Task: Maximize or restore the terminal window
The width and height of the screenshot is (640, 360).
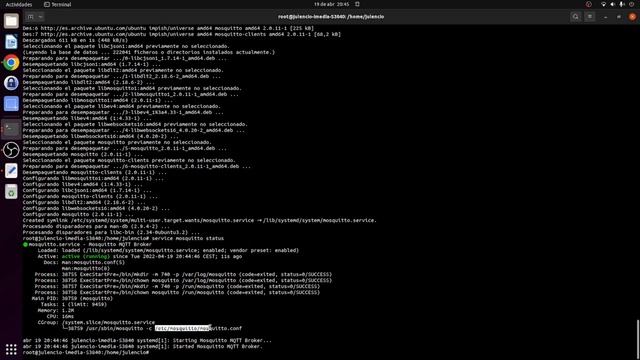Action: click(x=619, y=17)
